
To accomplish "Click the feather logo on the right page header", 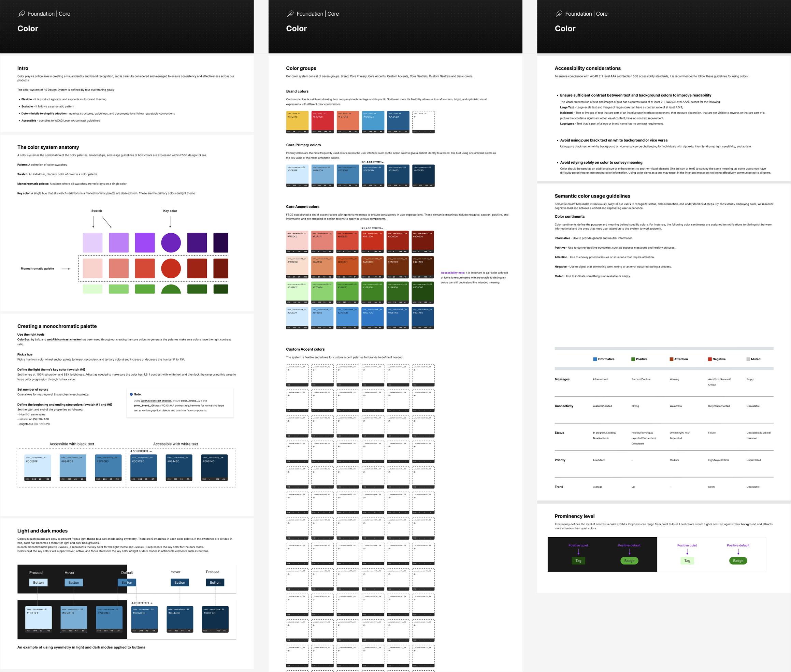I will [559, 14].
